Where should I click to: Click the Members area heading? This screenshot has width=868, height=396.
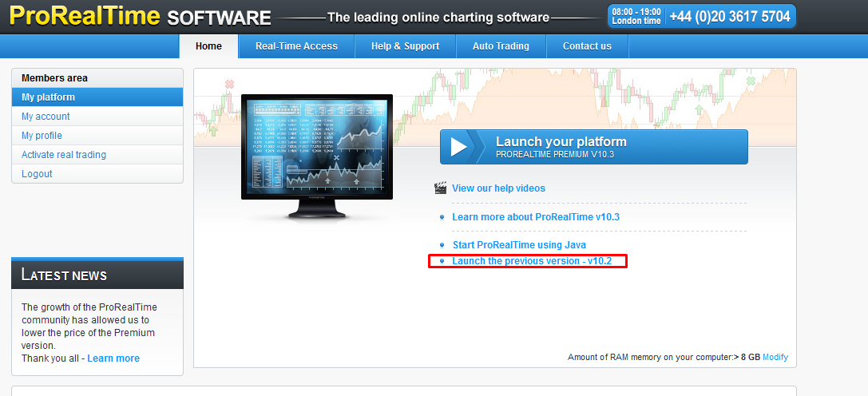[54, 78]
